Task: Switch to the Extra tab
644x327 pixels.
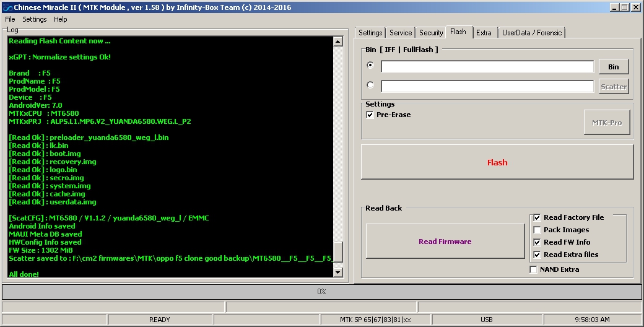Action: (484, 32)
